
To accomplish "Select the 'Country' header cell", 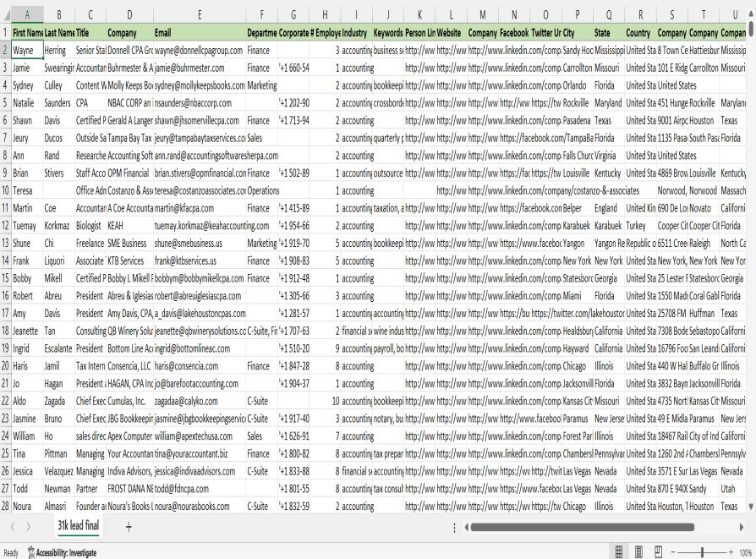I will tap(640, 33).
